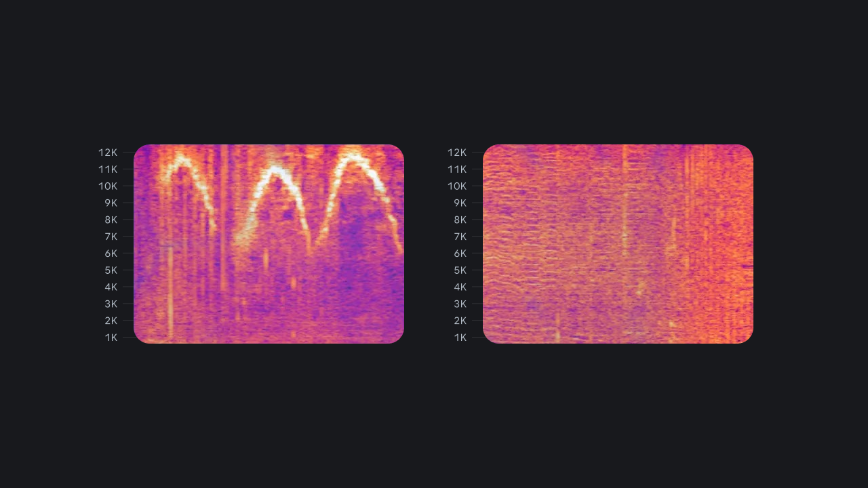
Task: Click the 9K tick label beside left spectrogram
Action: click(x=112, y=203)
